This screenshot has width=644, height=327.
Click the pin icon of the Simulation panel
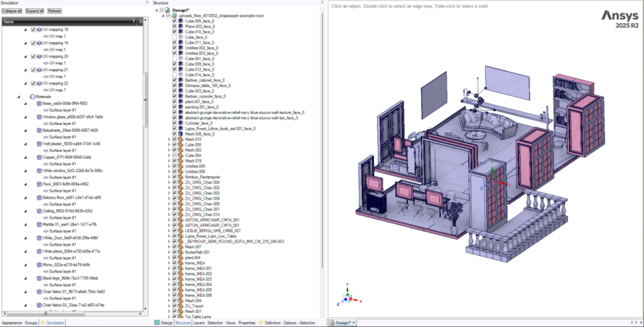147,2
